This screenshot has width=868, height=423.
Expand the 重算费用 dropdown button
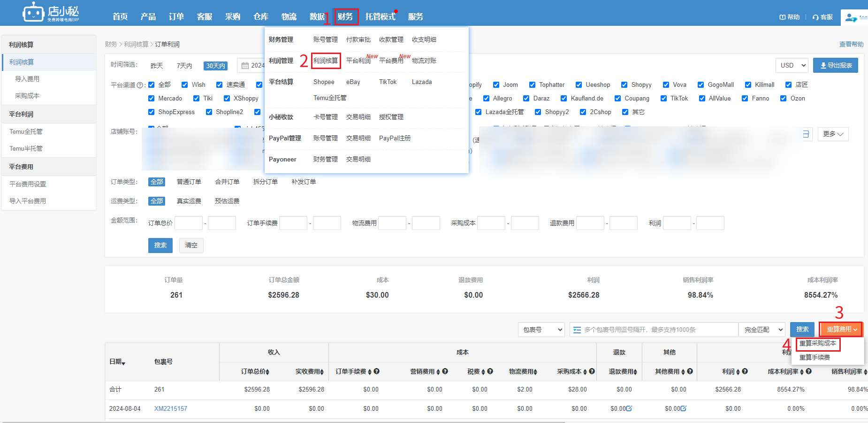(841, 330)
